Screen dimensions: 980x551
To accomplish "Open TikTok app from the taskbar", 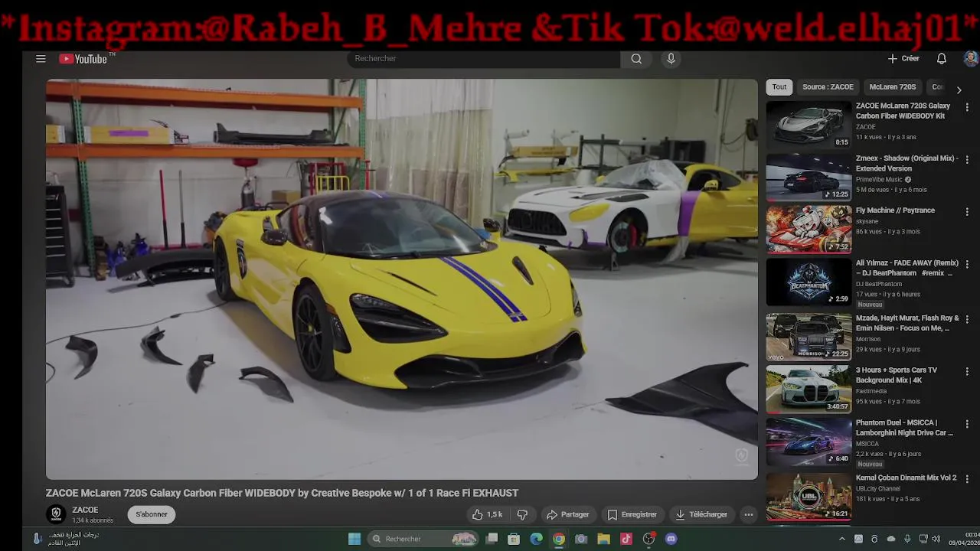I will click(626, 539).
